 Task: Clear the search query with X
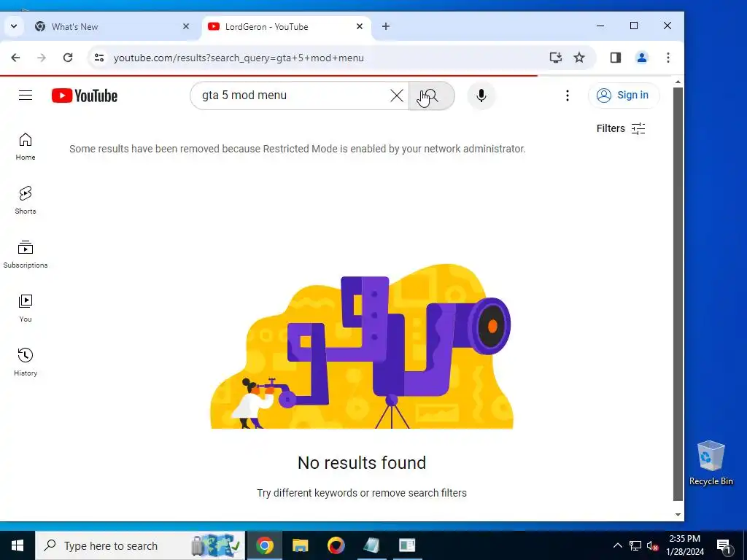pyautogui.click(x=396, y=96)
